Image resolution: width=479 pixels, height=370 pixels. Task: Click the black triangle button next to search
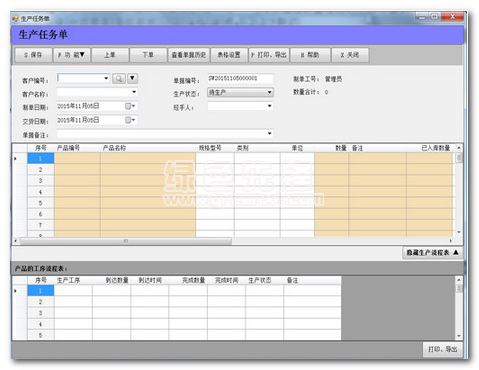point(132,79)
